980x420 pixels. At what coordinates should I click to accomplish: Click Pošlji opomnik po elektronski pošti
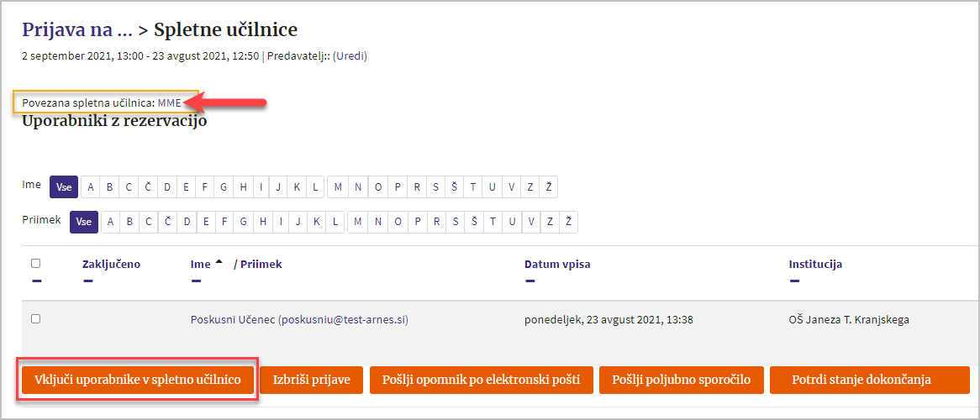[482, 380]
